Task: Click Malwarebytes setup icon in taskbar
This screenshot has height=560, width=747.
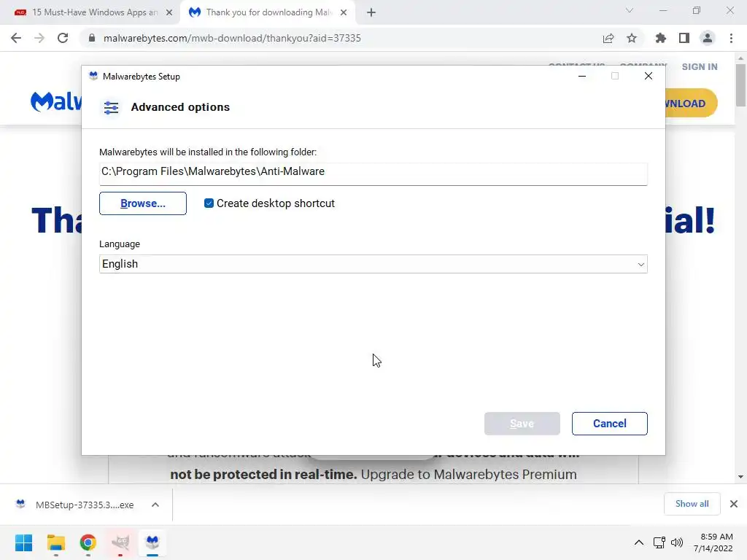Action: pos(152,542)
